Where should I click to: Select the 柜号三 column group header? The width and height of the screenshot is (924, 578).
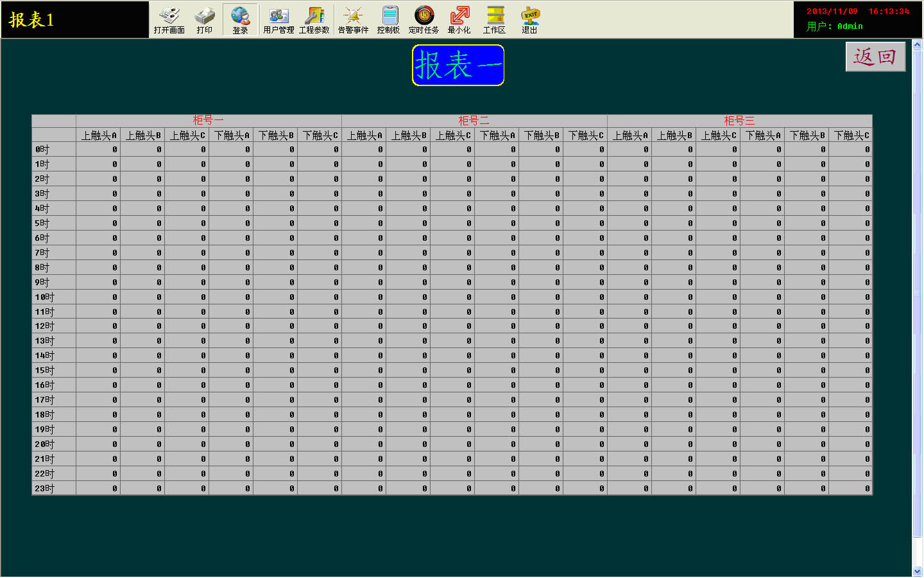coord(739,121)
